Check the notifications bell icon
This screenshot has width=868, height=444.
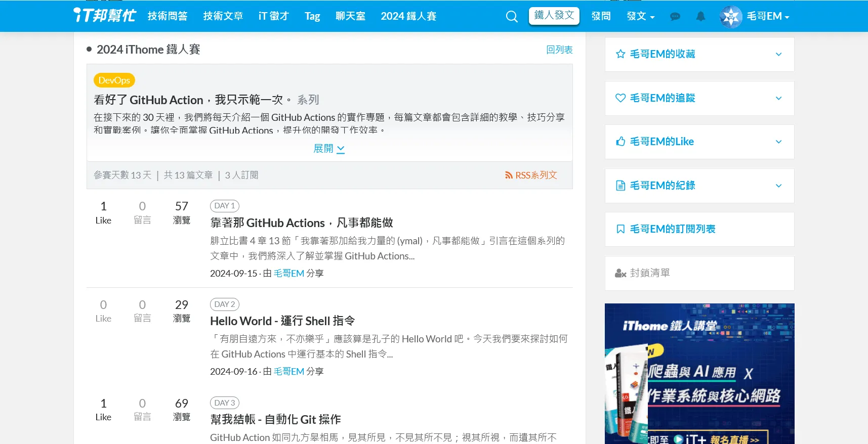(x=700, y=16)
